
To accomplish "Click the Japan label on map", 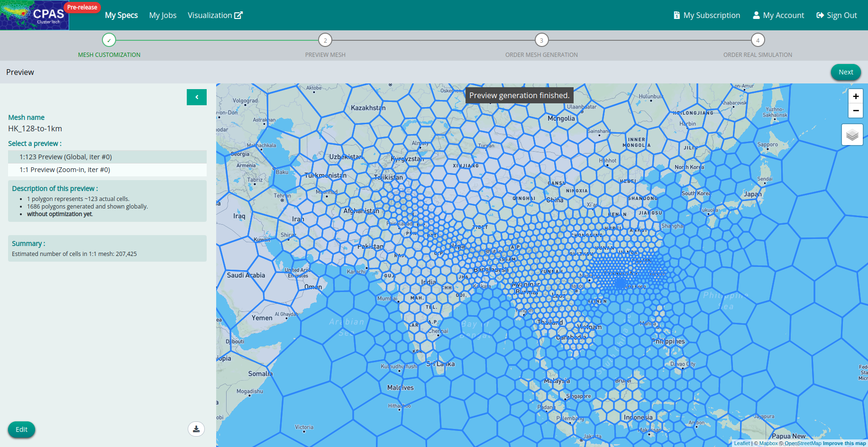I will tap(753, 194).
